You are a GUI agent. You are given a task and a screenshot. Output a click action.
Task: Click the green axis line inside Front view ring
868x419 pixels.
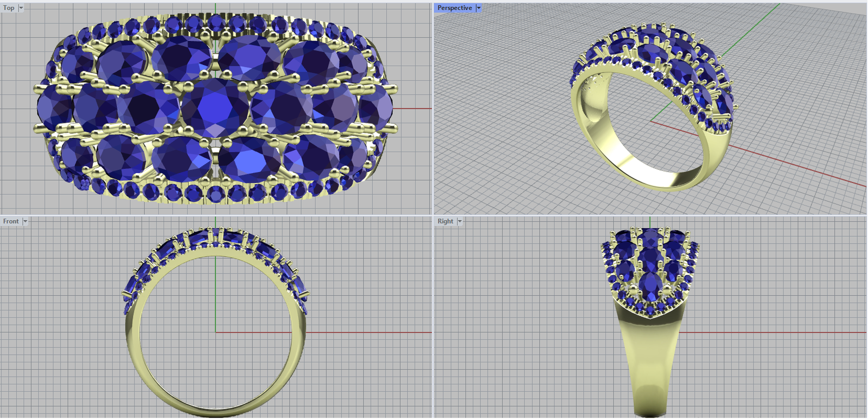[215, 293]
